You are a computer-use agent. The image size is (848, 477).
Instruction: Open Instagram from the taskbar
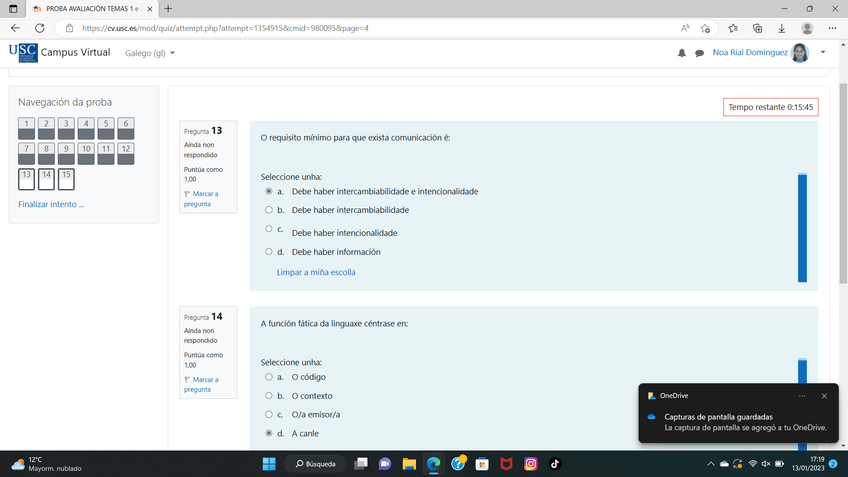click(531, 464)
